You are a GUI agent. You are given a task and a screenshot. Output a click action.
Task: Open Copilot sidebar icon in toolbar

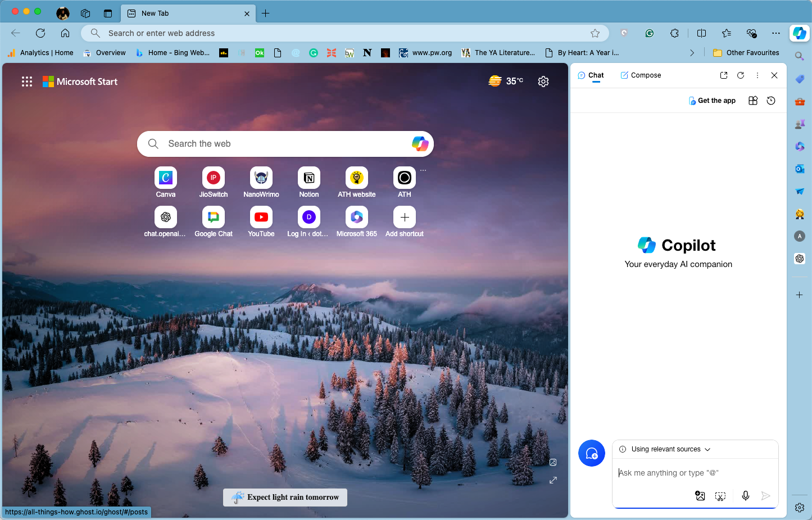pyautogui.click(x=799, y=33)
